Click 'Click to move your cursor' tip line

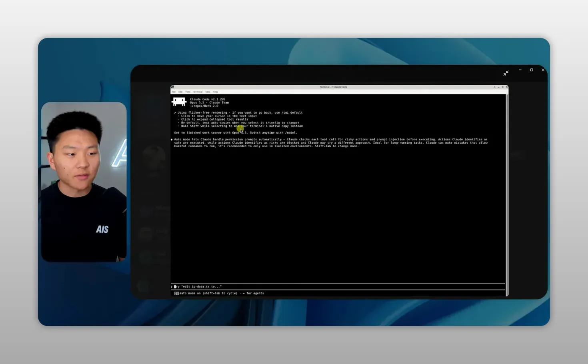pos(218,116)
